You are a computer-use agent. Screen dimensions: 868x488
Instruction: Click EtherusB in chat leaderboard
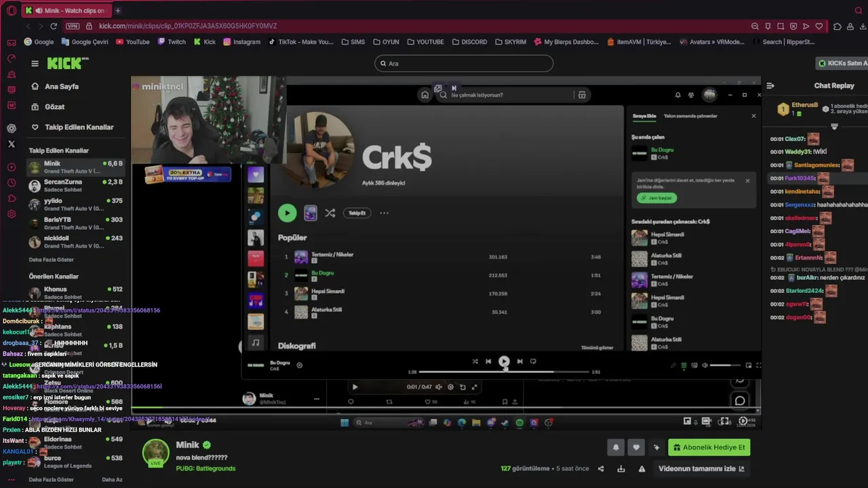805,106
